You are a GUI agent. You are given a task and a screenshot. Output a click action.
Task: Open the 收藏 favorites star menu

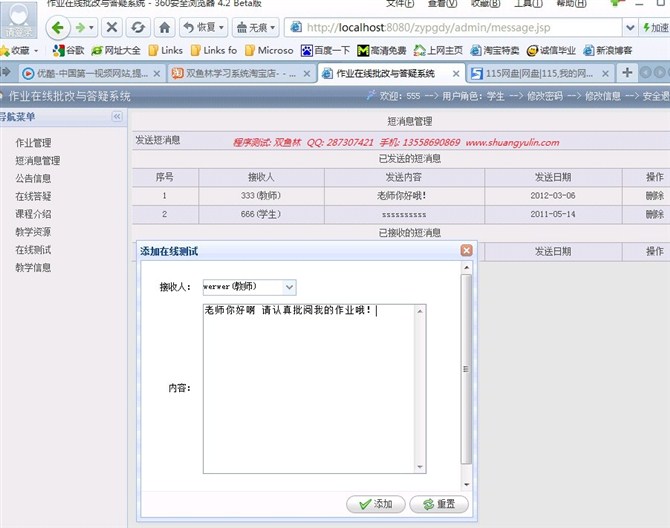19,50
